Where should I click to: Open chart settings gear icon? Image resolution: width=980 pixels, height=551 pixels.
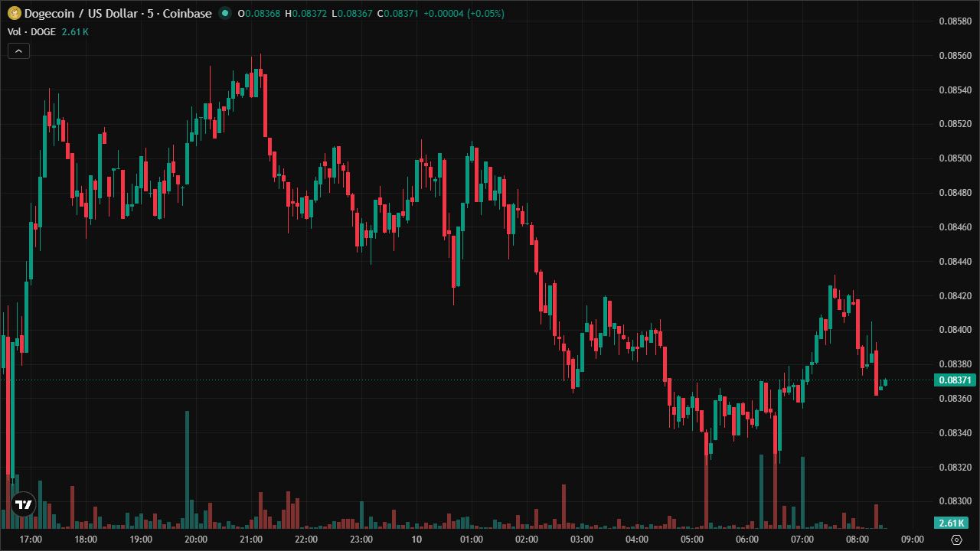pyautogui.click(x=955, y=540)
